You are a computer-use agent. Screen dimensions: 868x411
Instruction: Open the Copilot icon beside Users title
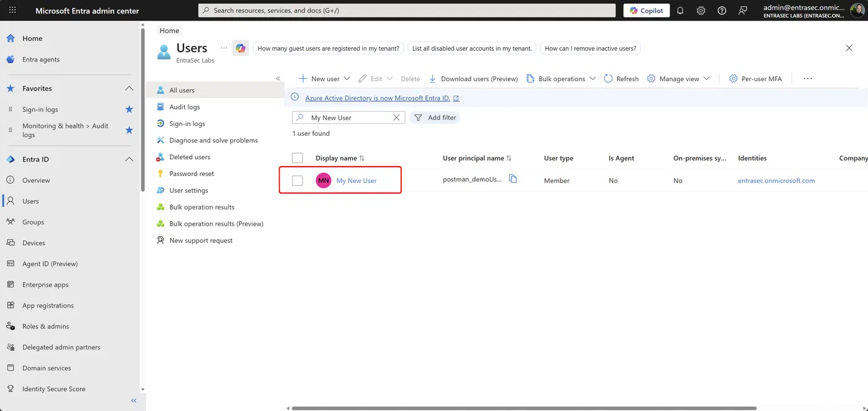coord(241,48)
